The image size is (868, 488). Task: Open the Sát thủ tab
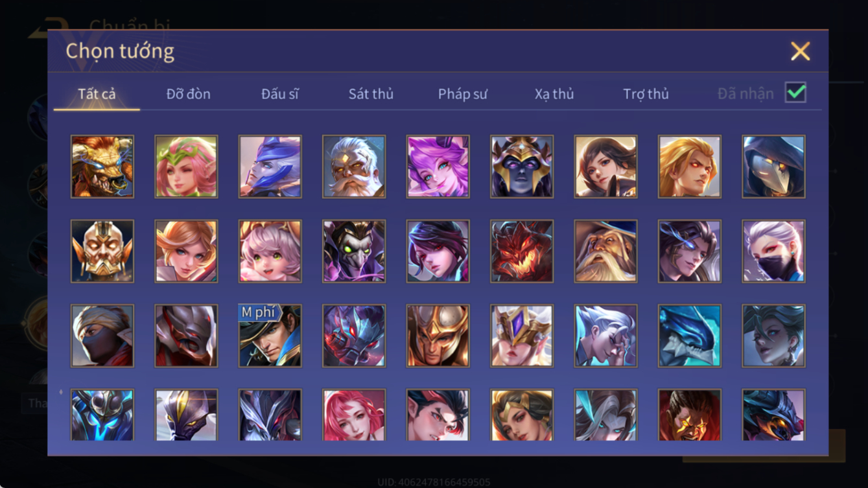[x=371, y=94]
